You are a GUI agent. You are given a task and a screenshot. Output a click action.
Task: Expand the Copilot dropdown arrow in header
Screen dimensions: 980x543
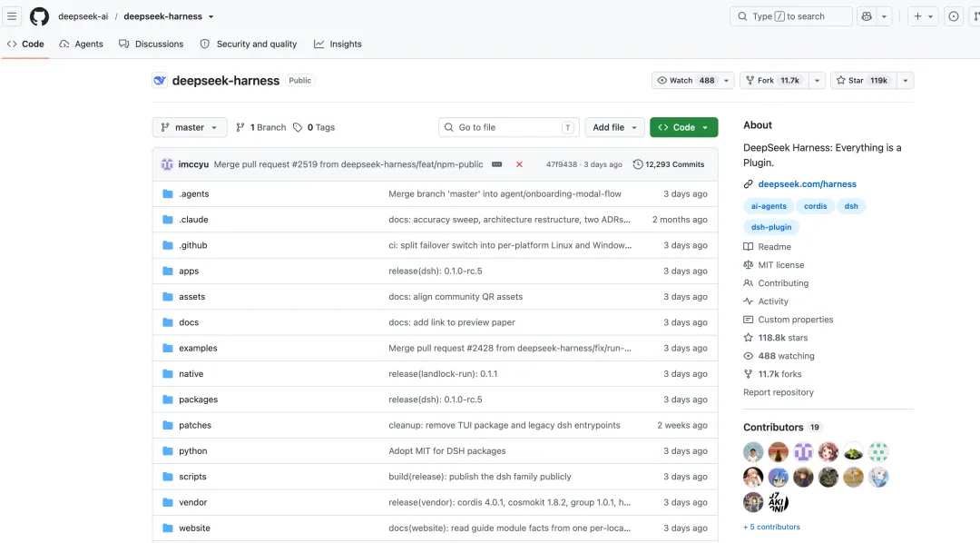click(x=884, y=16)
